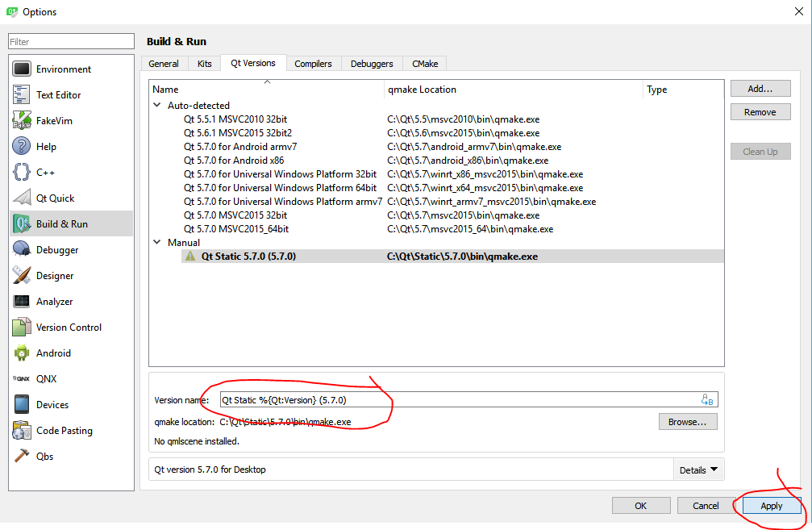812x530 pixels.
Task: Open the Qbs hammer icon
Action: pos(21,456)
